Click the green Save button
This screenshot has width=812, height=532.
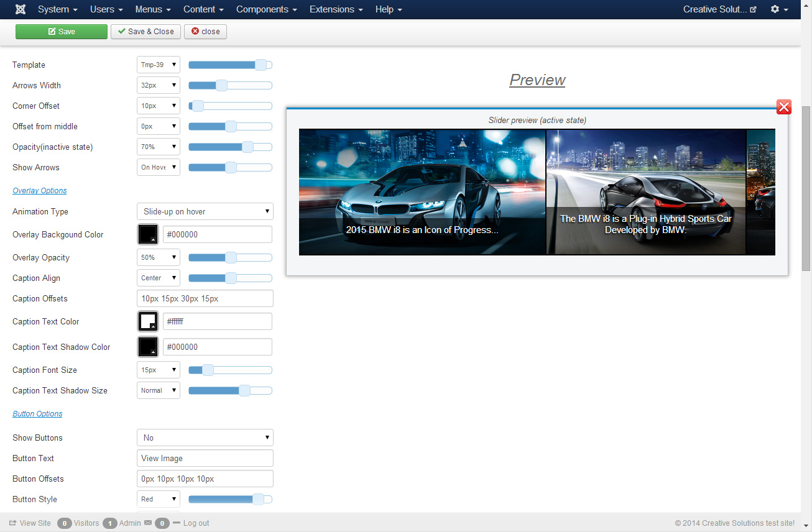click(x=62, y=32)
